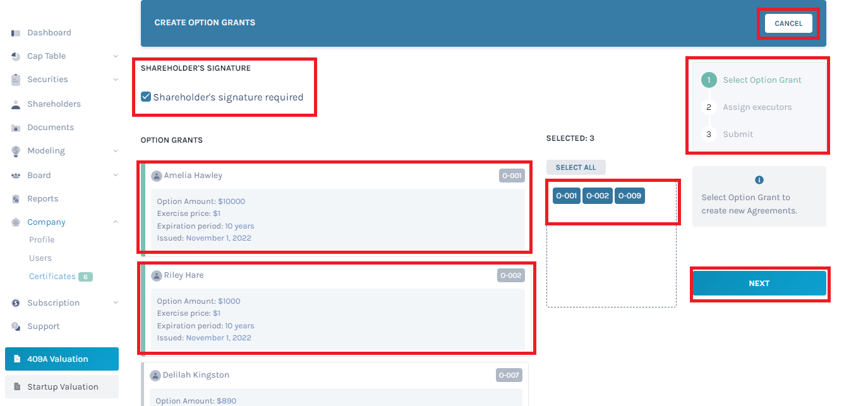Image resolution: width=868 pixels, height=406 pixels.
Task: Uncheck Shareholder's signature required
Action: [146, 97]
